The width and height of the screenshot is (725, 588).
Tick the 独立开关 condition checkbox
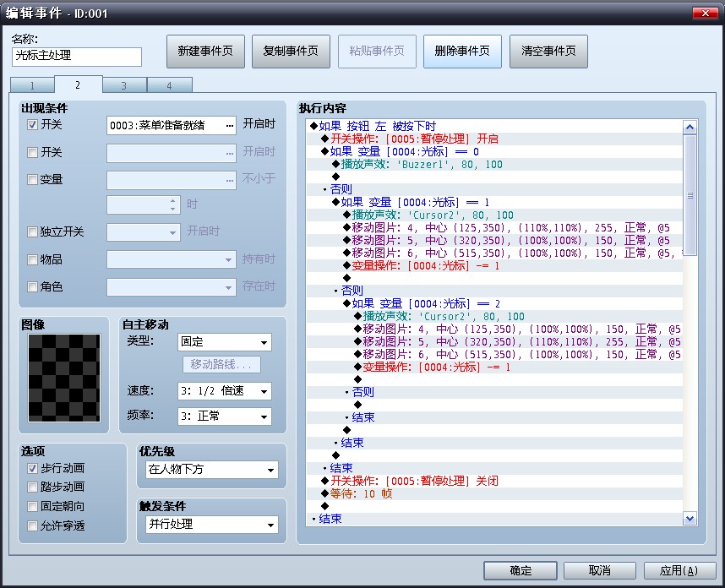(32, 231)
